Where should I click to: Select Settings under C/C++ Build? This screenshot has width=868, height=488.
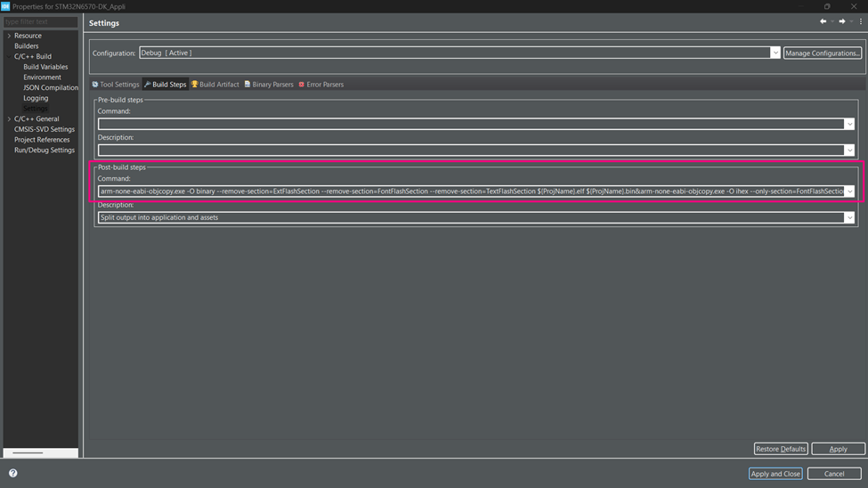tap(35, 109)
